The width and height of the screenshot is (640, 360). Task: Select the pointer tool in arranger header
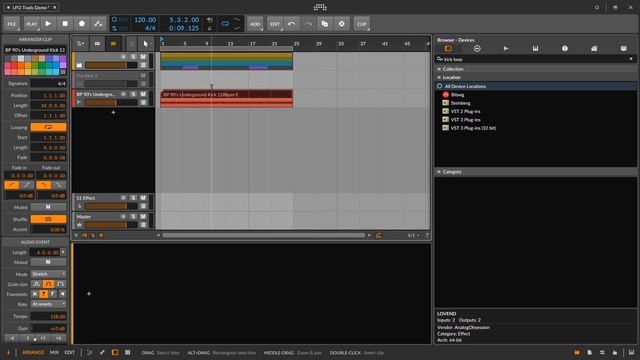click(x=146, y=44)
